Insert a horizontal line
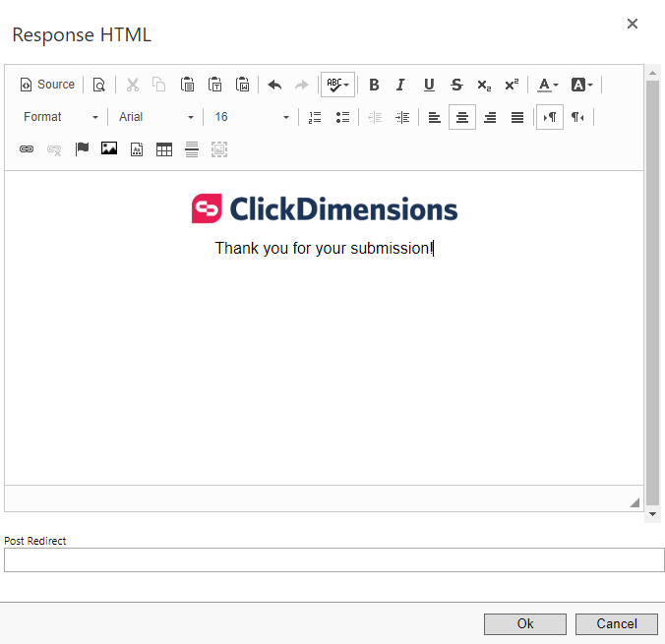This screenshot has width=665, height=644. (192, 149)
